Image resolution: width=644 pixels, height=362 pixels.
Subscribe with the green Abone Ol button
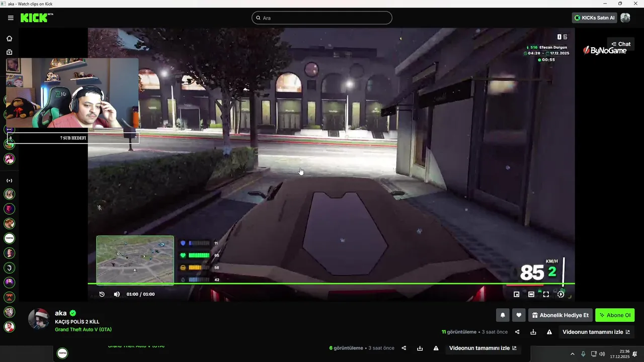pos(615,315)
